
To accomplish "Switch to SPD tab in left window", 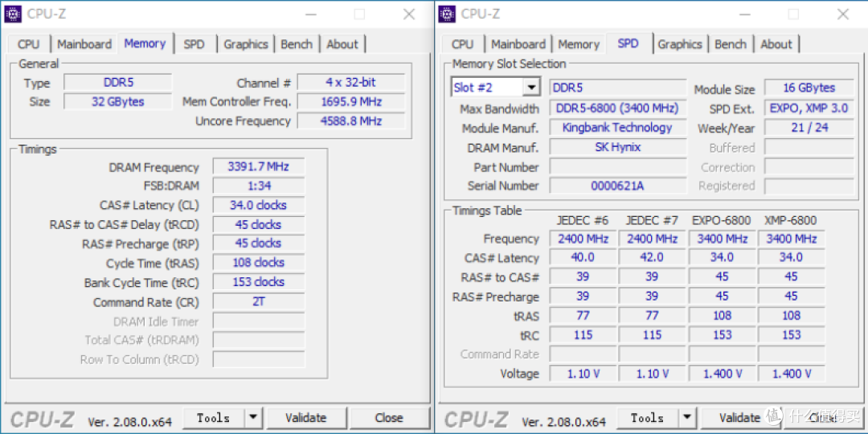I will [x=194, y=44].
